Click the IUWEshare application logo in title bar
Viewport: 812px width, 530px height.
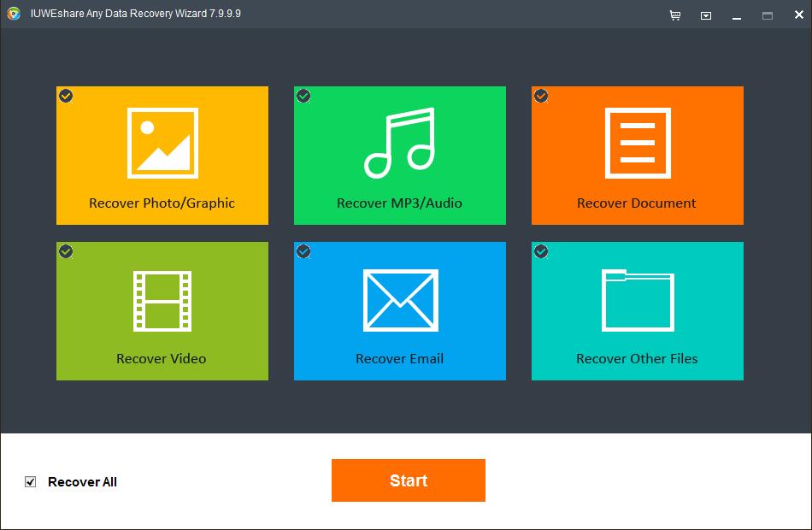click(x=12, y=14)
